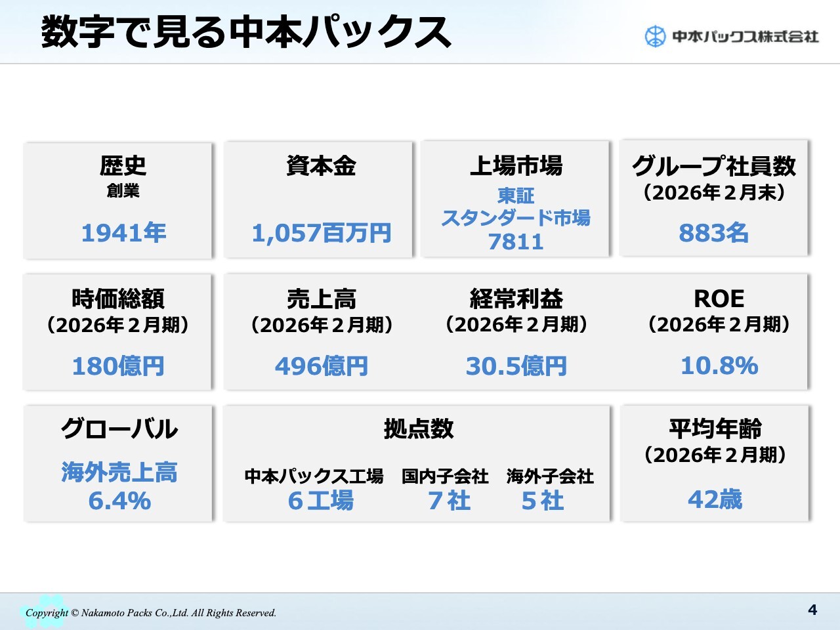Select the グループ社員数 883名 value
Image resolution: width=840 pixels, height=630 pixels.
713,233
